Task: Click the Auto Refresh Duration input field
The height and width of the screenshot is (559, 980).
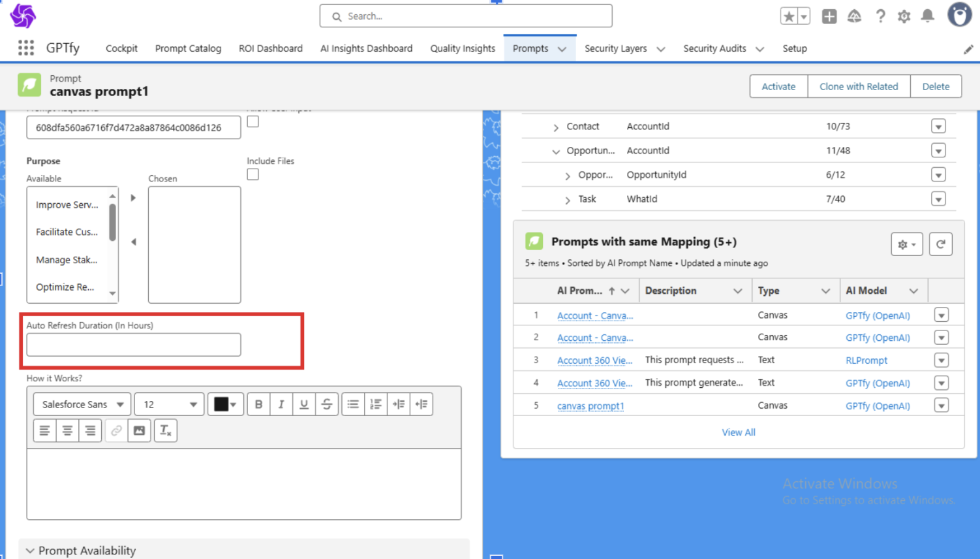Action: click(134, 345)
